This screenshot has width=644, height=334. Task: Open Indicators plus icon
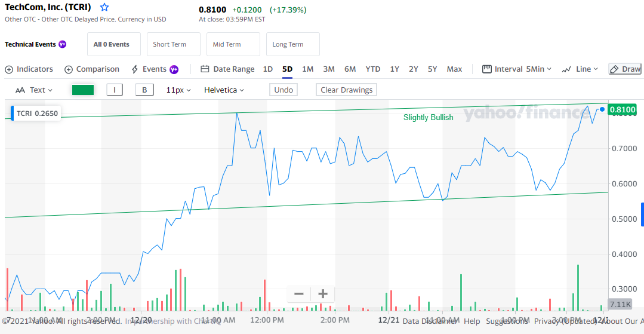9,69
